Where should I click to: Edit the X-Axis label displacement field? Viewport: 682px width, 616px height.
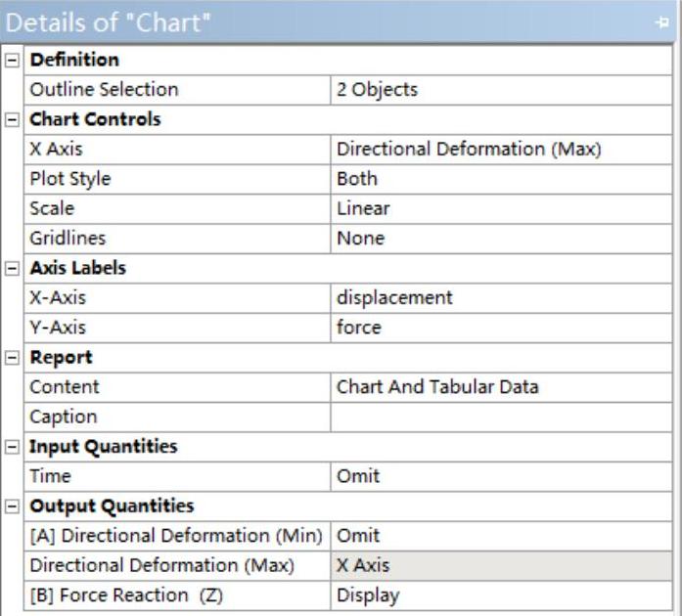tap(503, 298)
